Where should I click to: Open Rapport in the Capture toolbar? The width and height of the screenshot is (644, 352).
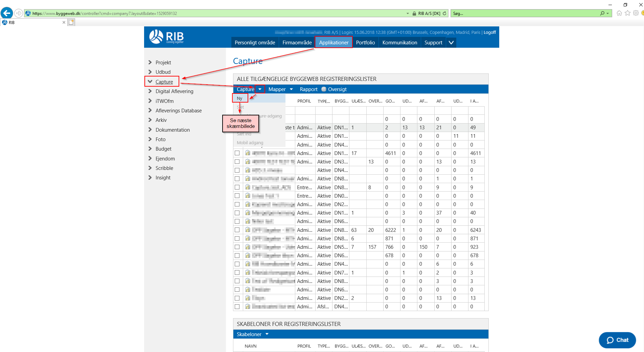tap(308, 89)
